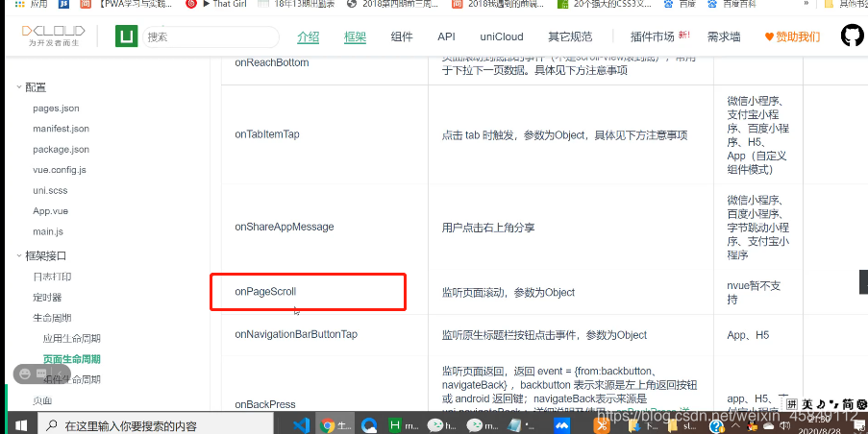Image resolution: width=868 pixels, height=434 pixels.
Task: Switch to the API nav tab
Action: pyautogui.click(x=446, y=37)
